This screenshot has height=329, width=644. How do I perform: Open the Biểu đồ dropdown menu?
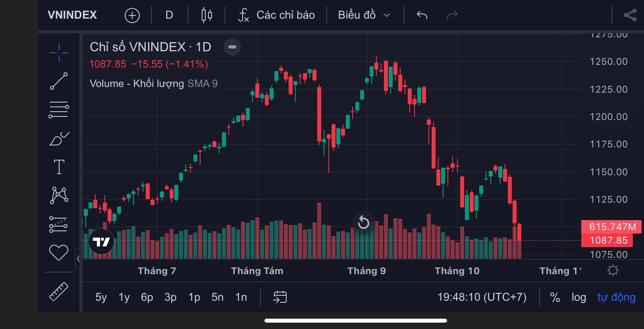pyautogui.click(x=364, y=15)
